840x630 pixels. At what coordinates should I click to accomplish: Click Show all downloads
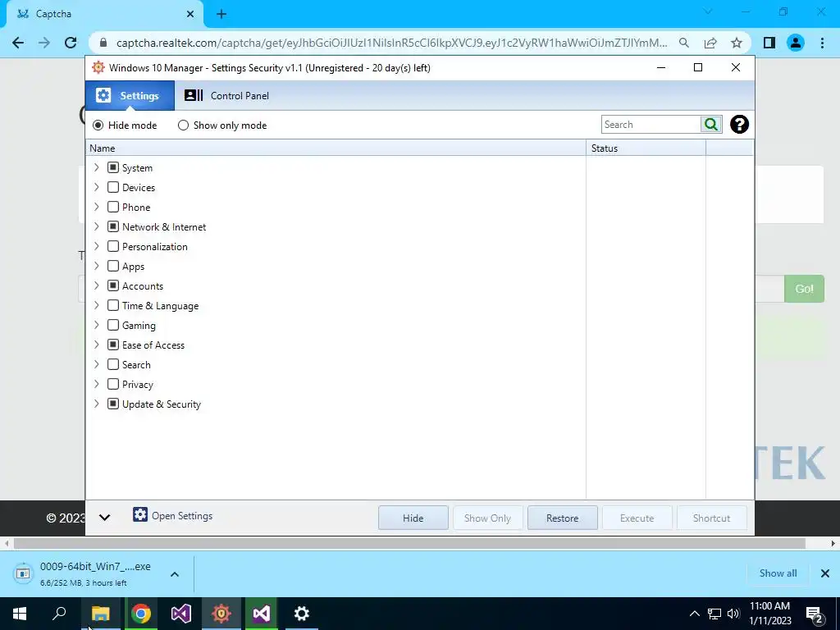tap(778, 573)
